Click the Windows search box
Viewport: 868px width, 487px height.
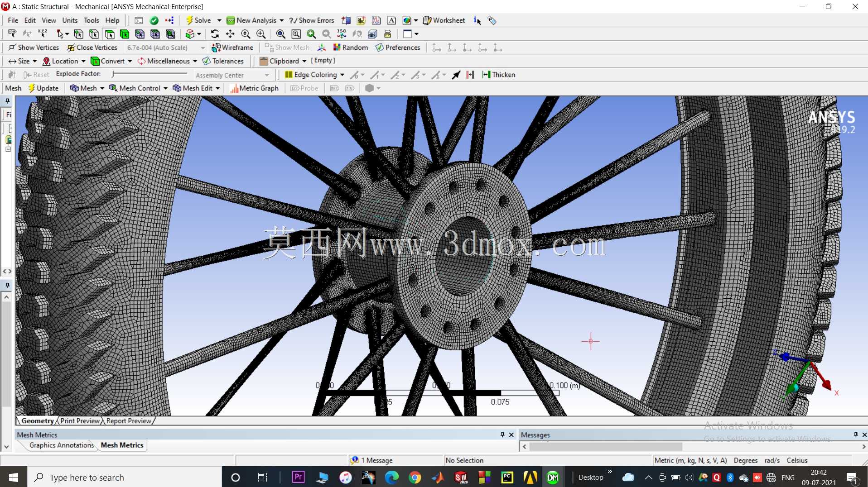[125, 477]
